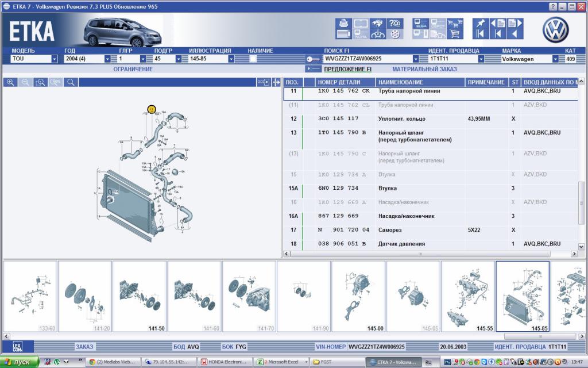Open the МОДЕЛЬ dropdown showing TOU
Viewport: 588px width, 368px height.
tap(55, 59)
